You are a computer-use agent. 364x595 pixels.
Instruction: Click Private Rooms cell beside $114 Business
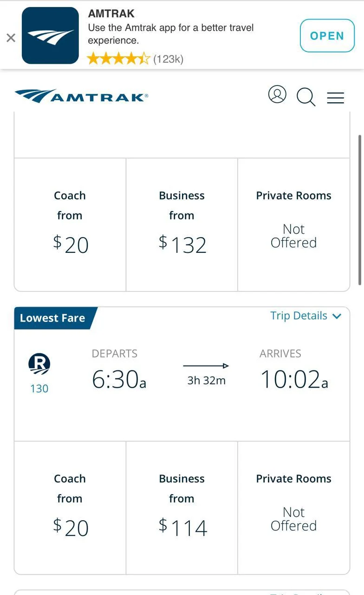coord(293,508)
